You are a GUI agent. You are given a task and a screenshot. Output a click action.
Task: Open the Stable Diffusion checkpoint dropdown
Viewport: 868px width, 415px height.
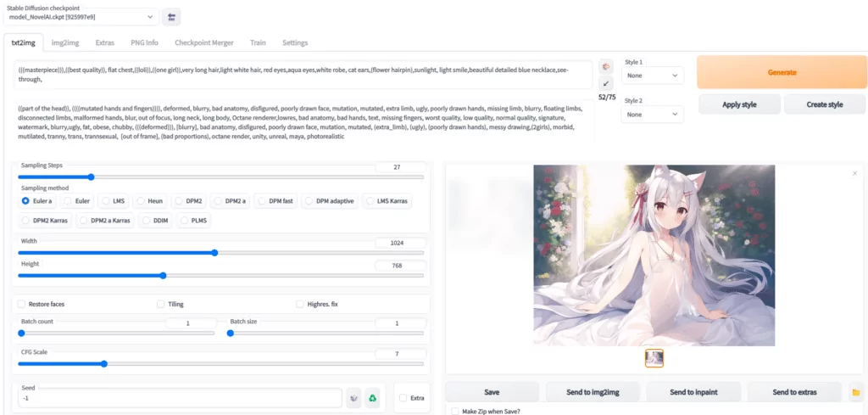pos(81,17)
